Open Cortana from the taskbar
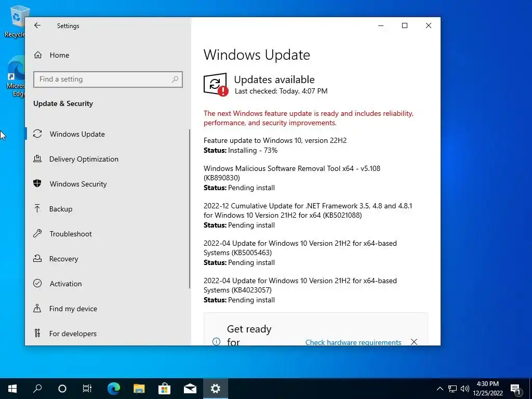Screen dimensions: 532x399 pos(62,389)
